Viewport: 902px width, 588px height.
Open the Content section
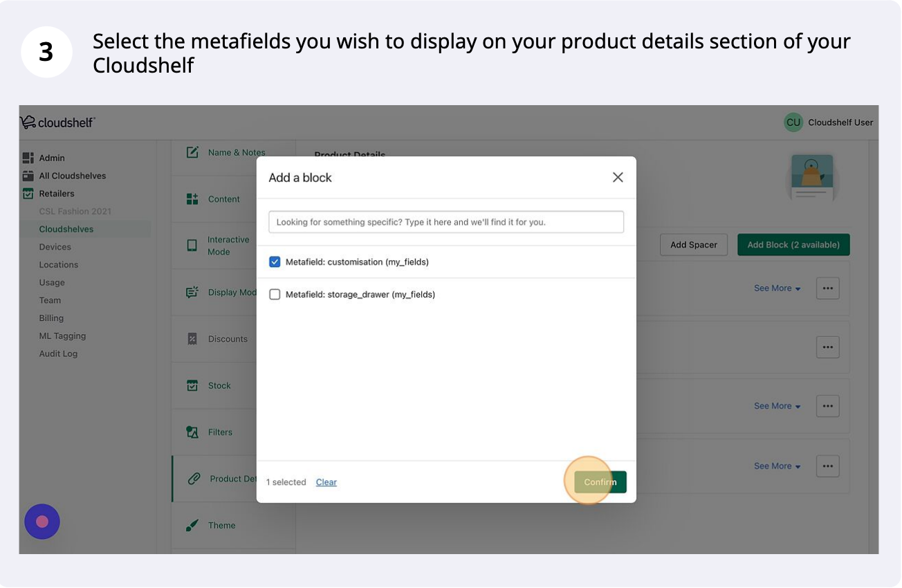coord(224,199)
